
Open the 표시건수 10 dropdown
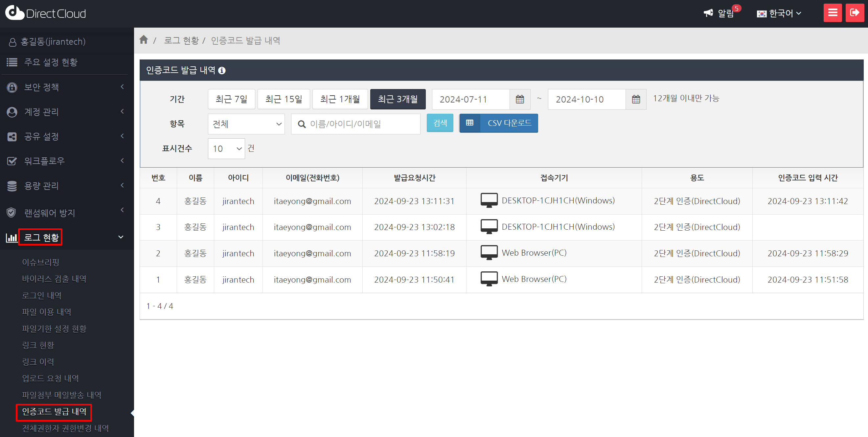coord(226,149)
